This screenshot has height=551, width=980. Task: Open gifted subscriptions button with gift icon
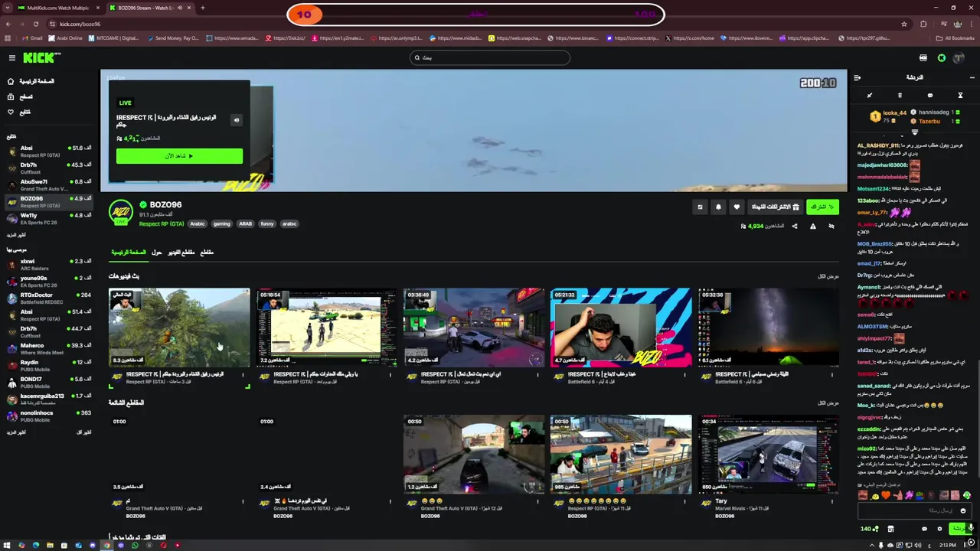coord(775,207)
